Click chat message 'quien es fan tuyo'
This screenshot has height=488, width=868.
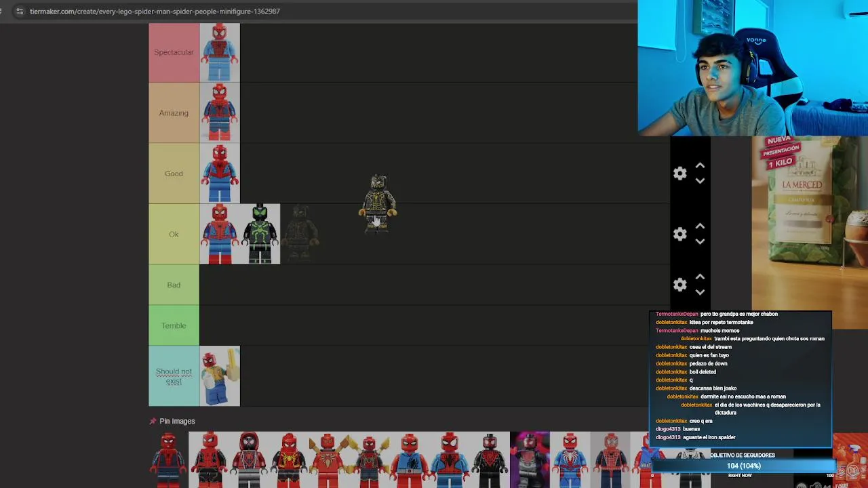pos(709,355)
